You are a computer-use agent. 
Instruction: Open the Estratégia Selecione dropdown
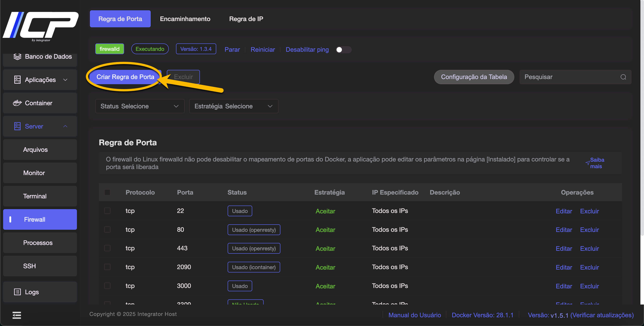coord(233,106)
